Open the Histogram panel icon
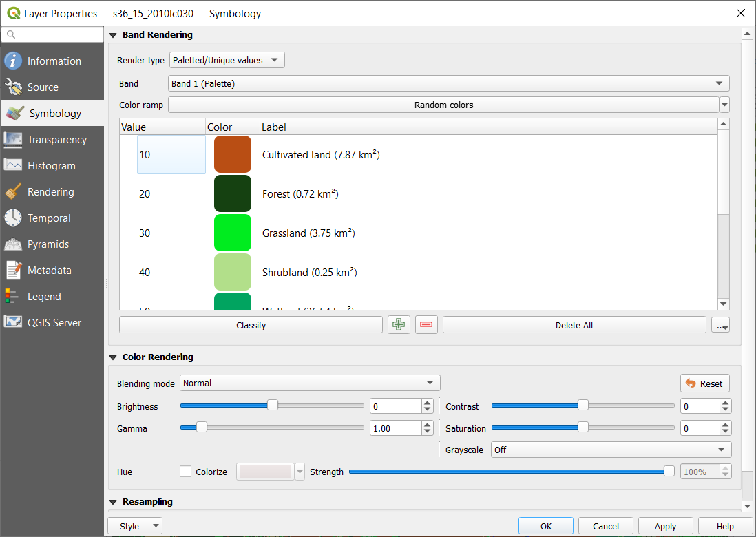 [13, 165]
